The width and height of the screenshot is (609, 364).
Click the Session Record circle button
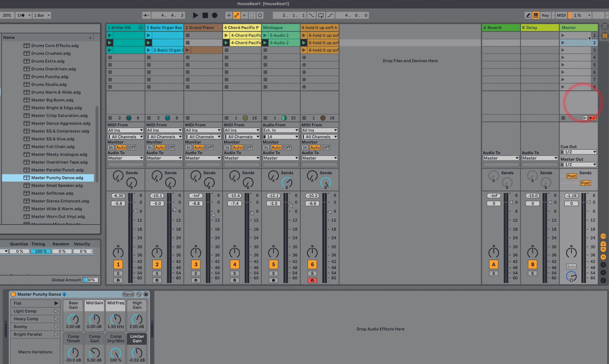pyautogui.click(x=260, y=15)
